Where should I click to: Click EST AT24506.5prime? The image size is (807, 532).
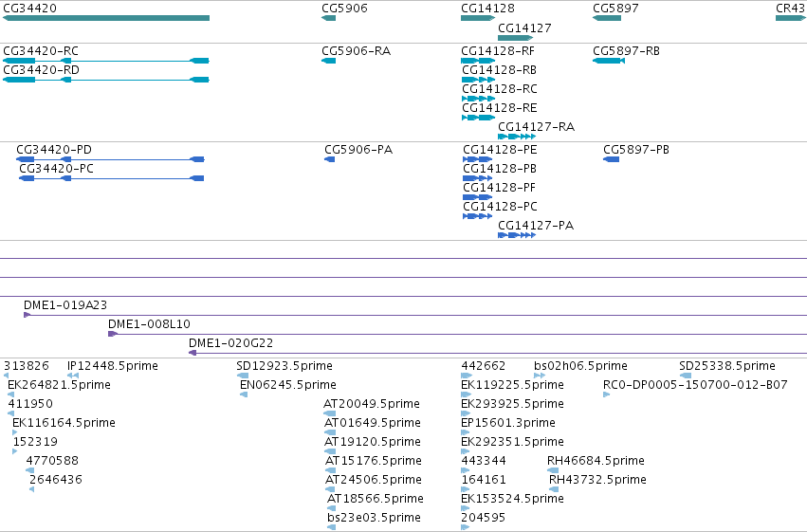tap(330, 490)
